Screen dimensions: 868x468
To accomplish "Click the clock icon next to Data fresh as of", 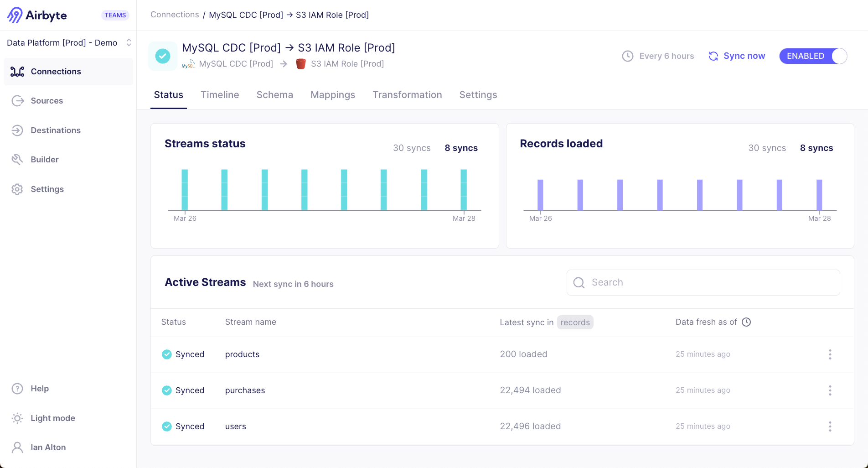I will click(746, 322).
